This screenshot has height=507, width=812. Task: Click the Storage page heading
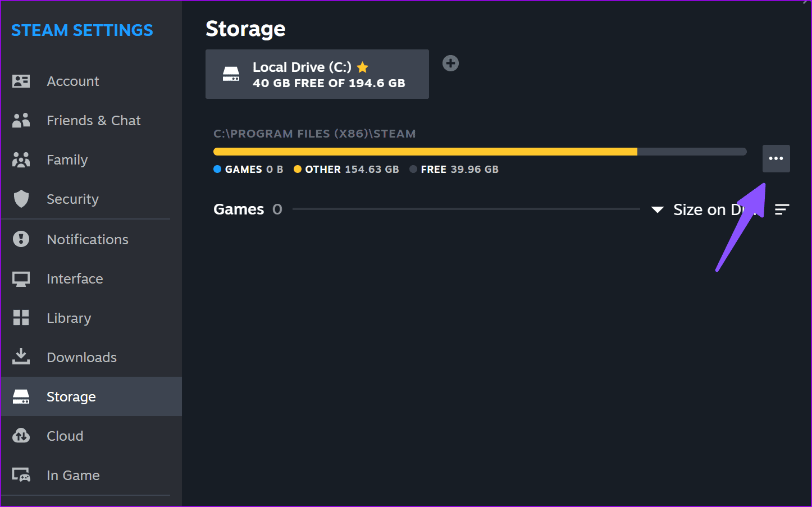click(245, 29)
